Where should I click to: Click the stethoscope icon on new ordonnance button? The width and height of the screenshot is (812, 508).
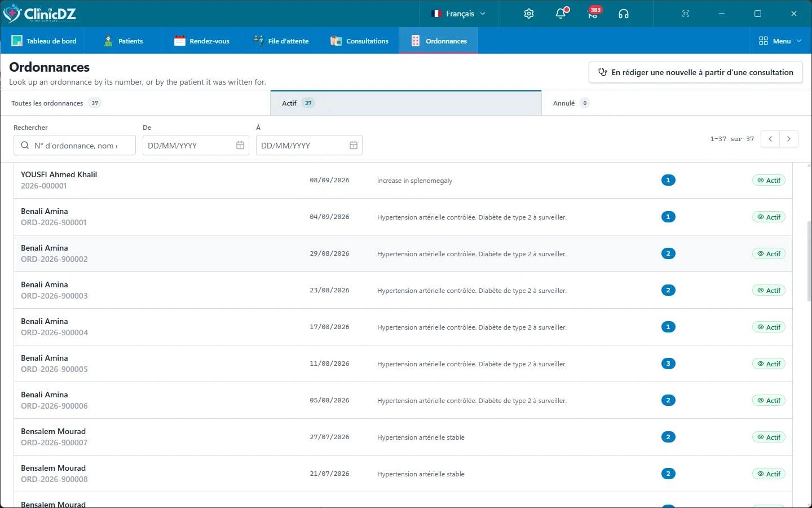[x=602, y=72]
